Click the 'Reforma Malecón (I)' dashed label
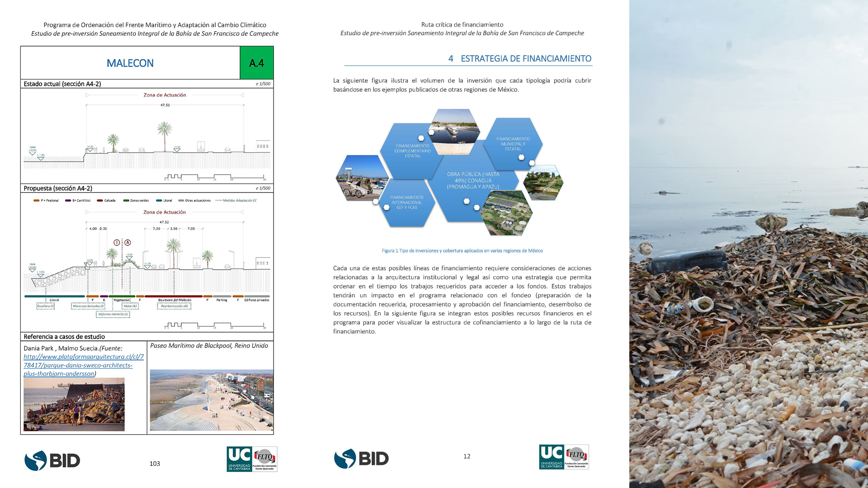 pos(113,314)
